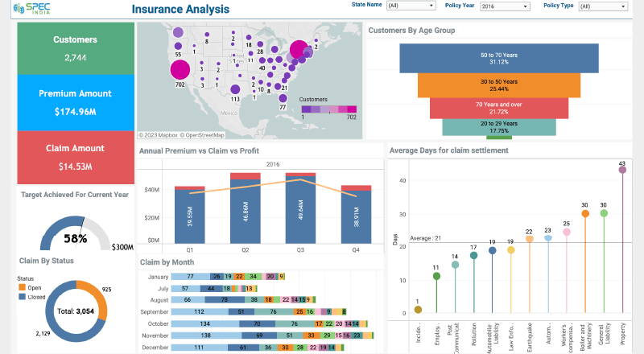
Task: Click the map bubble labeled 77
Action: click(283, 99)
